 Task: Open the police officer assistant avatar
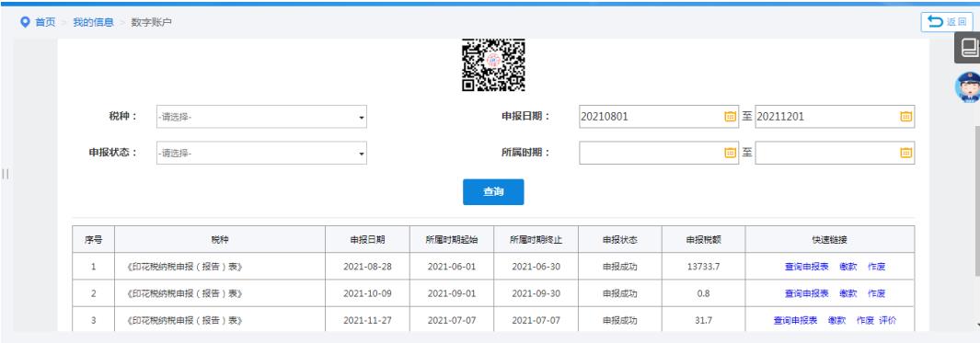pyautogui.click(x=968, y=86)
